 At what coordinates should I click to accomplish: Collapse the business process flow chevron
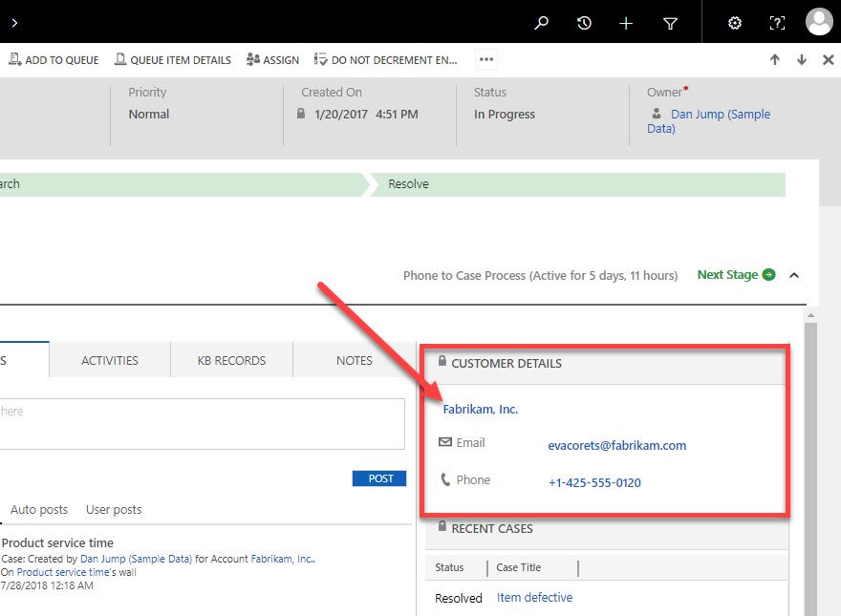794,274
